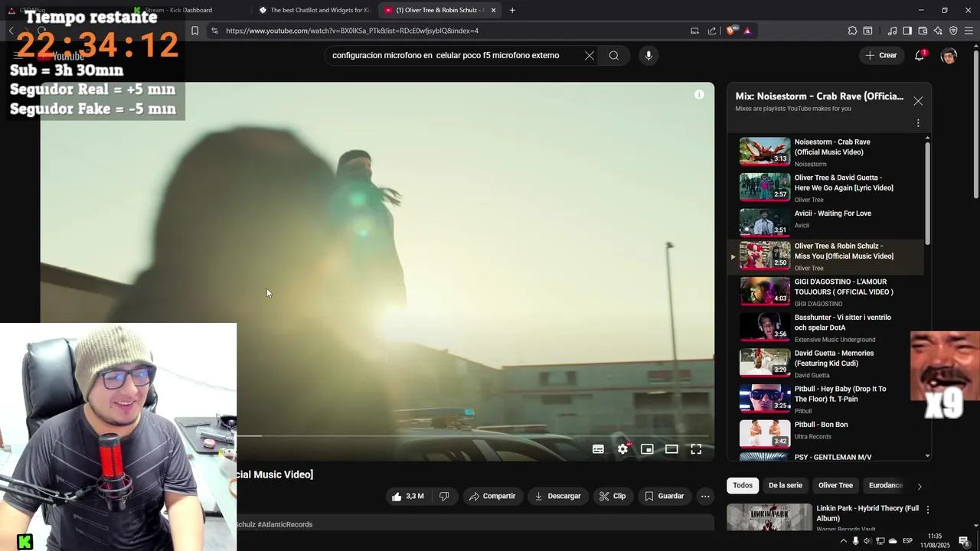
Task: Toggle browser sidebar panel
Action: tap(907, 31)
